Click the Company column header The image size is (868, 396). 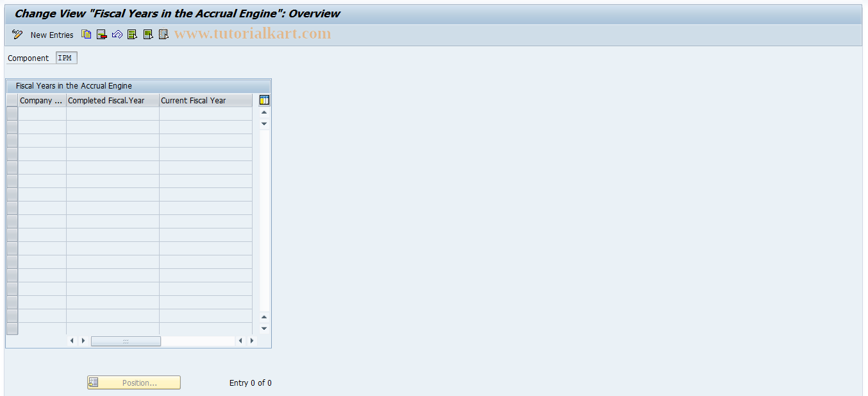42,100
